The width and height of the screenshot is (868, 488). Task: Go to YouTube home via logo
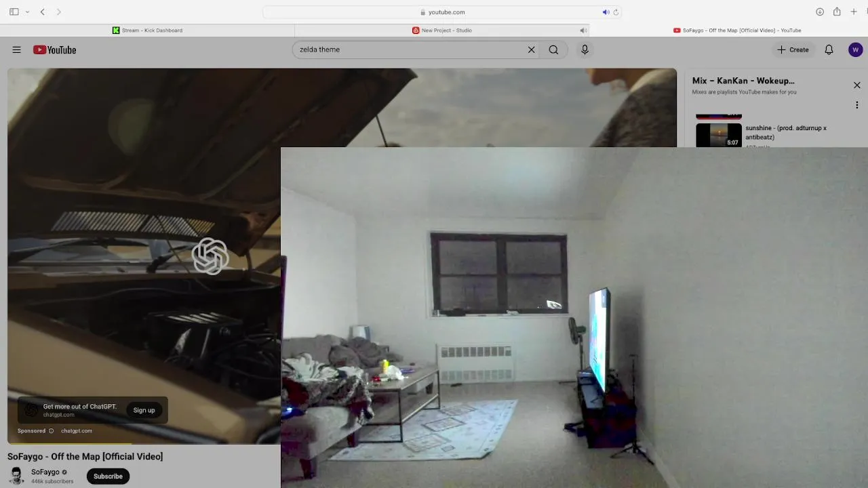(x=54, y=49)
